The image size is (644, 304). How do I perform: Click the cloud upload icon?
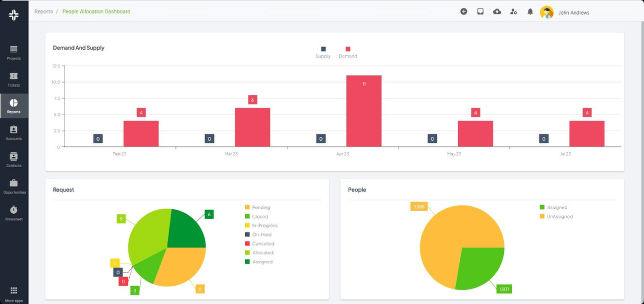tap(497, 11)
